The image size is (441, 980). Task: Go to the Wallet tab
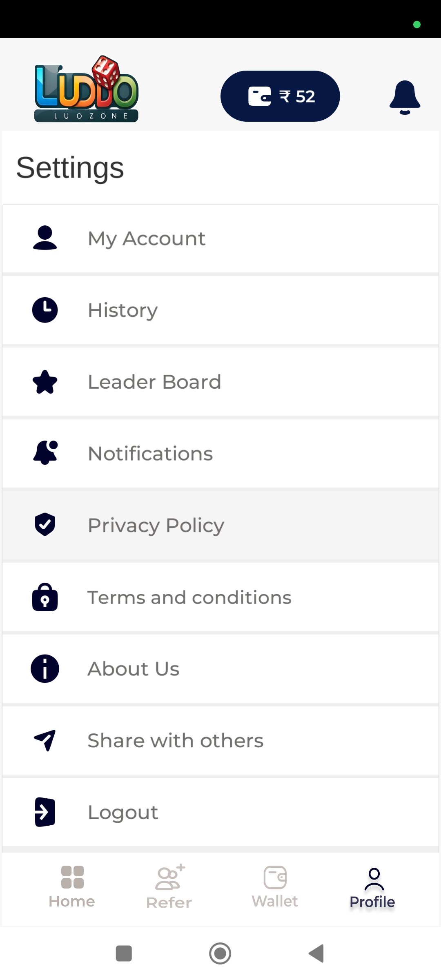click(x=275, y=887)
